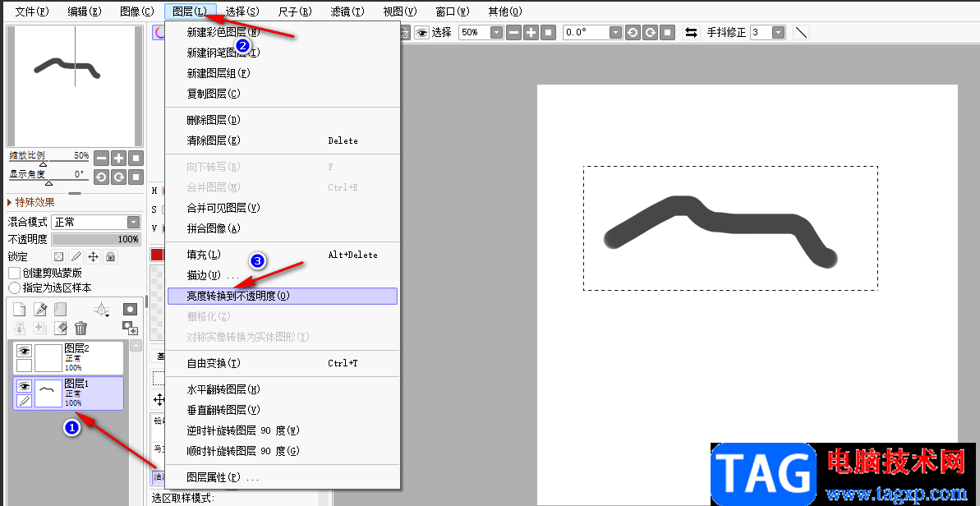Reset navigator zoom ratio
The image size is (980, 506).
coord(136,158)
